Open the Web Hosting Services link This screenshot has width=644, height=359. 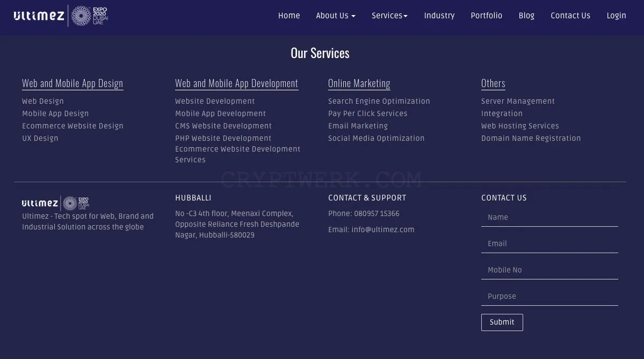click(x=520, y=126)
